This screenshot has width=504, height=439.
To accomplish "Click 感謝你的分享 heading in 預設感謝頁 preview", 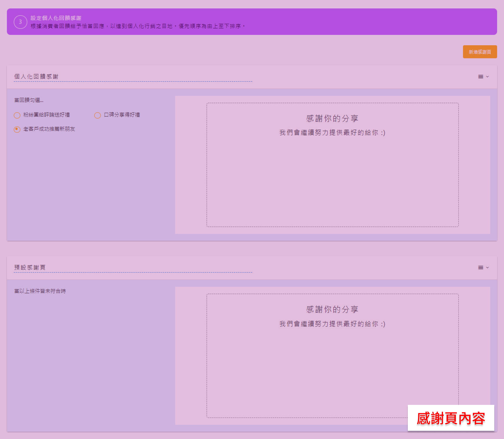I will 332,309.
